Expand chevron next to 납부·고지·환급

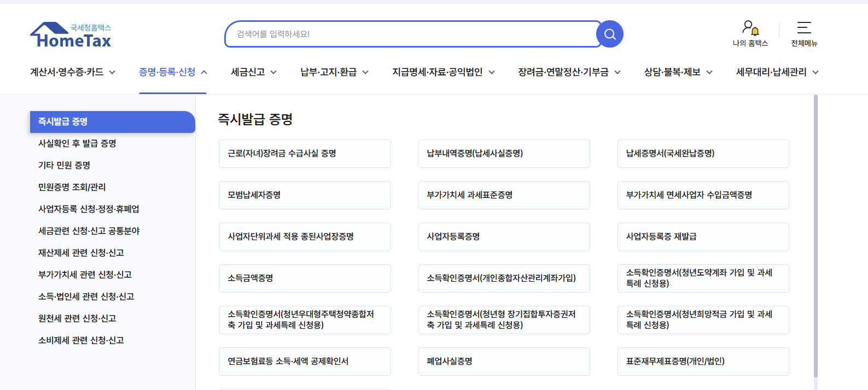pos(365,72)
